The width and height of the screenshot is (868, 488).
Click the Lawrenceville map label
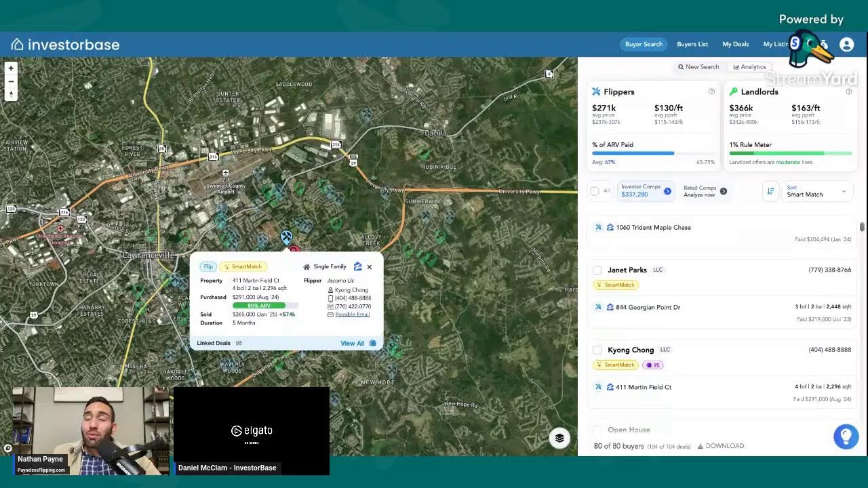point(149,255)
